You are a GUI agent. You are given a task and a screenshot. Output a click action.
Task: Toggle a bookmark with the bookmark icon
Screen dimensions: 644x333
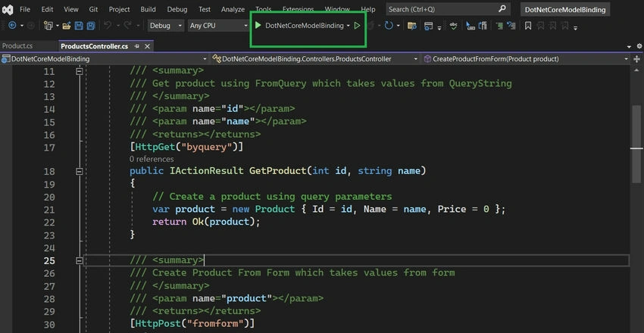point(528,26)
